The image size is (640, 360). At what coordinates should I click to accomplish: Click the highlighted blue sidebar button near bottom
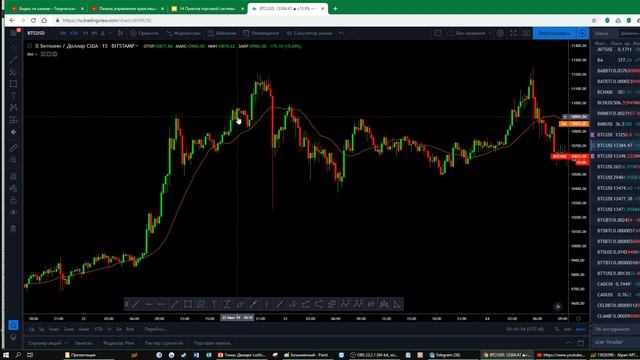[13, 325]
